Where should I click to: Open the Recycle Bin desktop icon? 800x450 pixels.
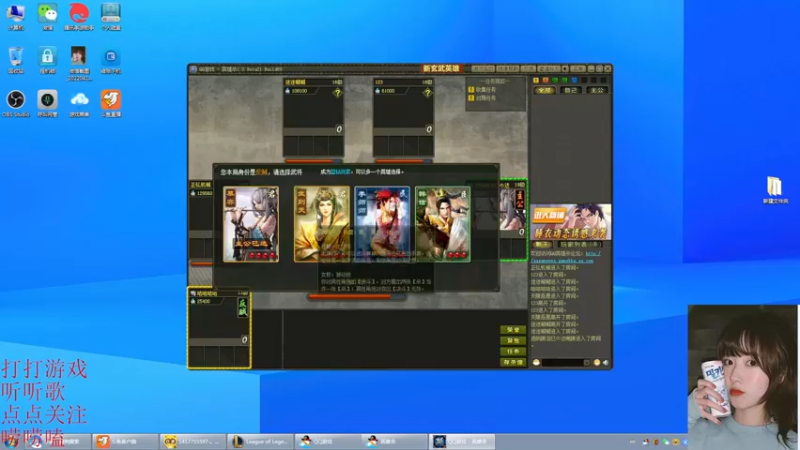pyautogui.click(x=16, y=60)
